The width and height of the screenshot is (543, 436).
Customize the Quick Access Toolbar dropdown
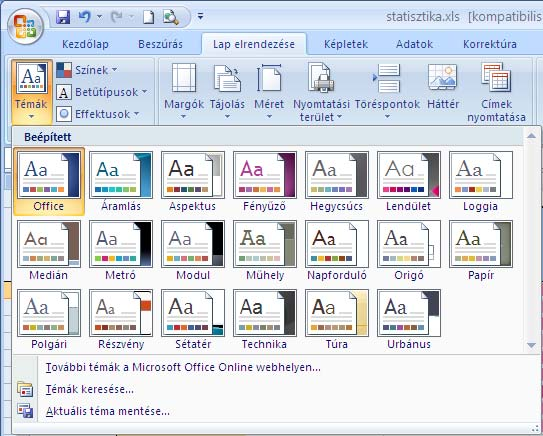pos(201,16)
